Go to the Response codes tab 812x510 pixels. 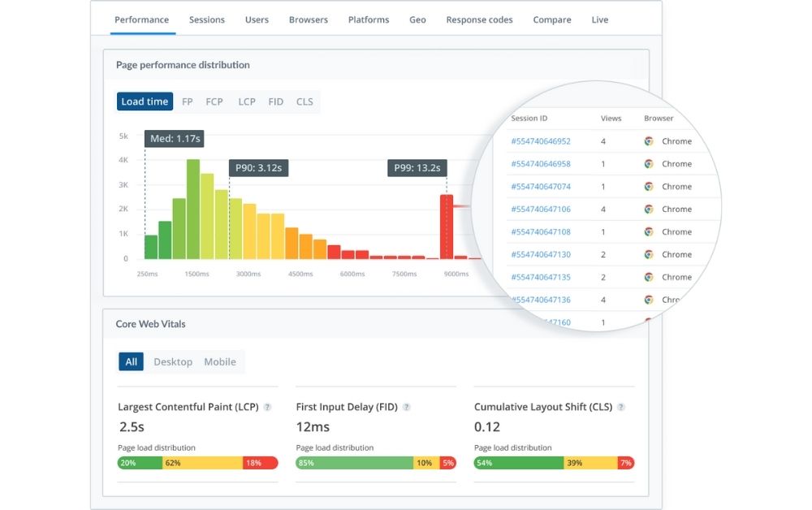click(479, 19)
